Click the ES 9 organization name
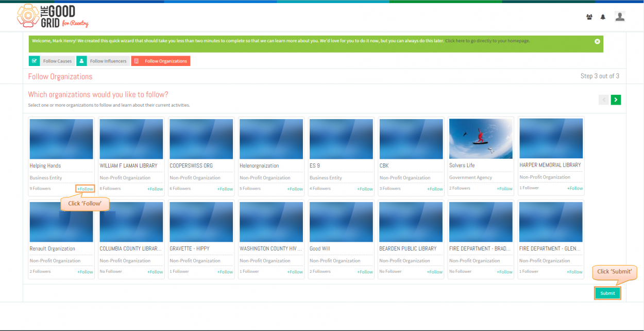Image resolution: width=644 pixels, height=331 pixels. tap(315, 165)
